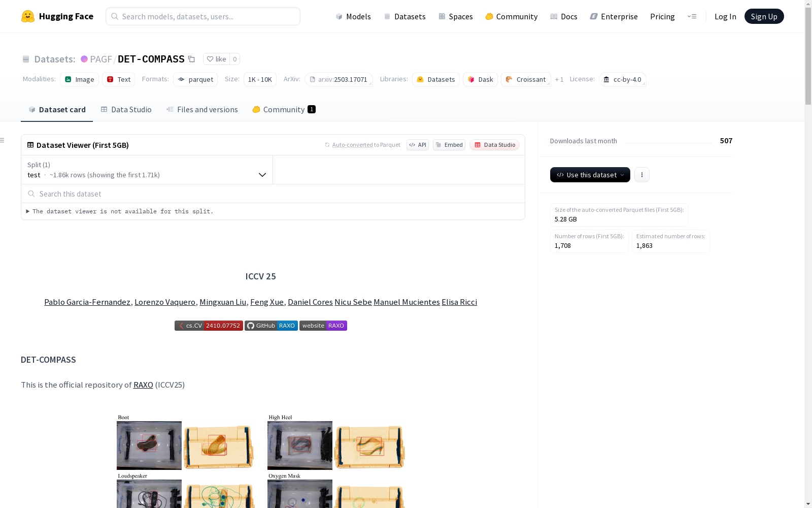Open the Dataset card tab
The width and height of the screenshot is (812, 508).
[57, 109]
